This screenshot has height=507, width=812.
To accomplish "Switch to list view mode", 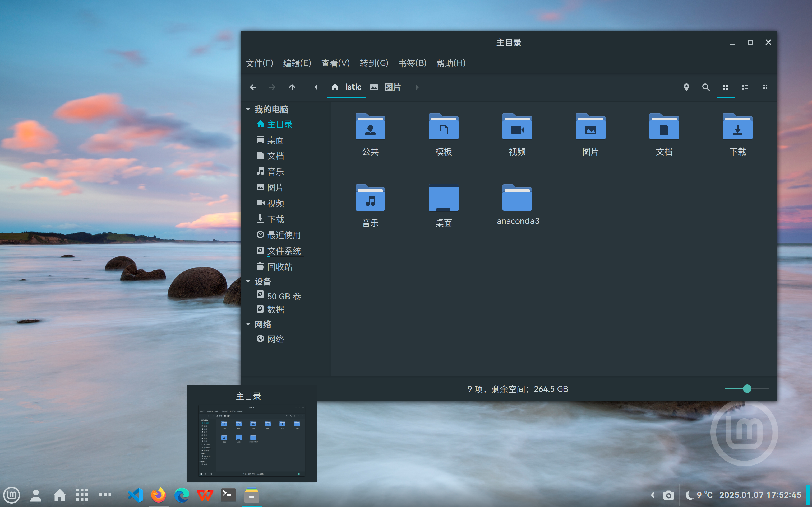I will coord(745,87).
